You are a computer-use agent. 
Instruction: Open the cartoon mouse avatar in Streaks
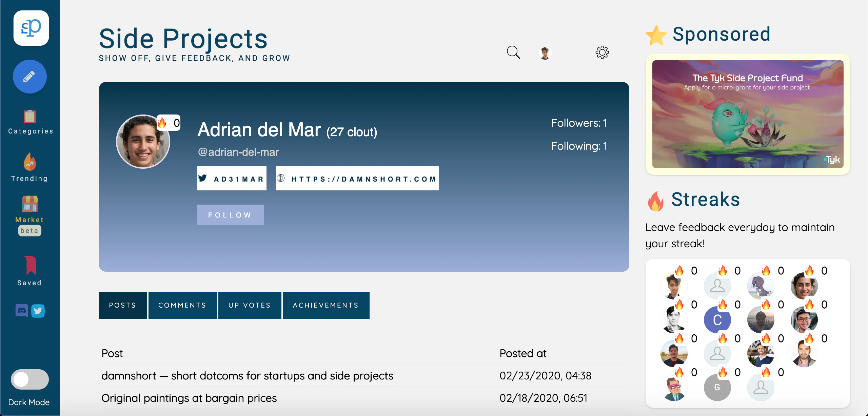click(761, 286)
